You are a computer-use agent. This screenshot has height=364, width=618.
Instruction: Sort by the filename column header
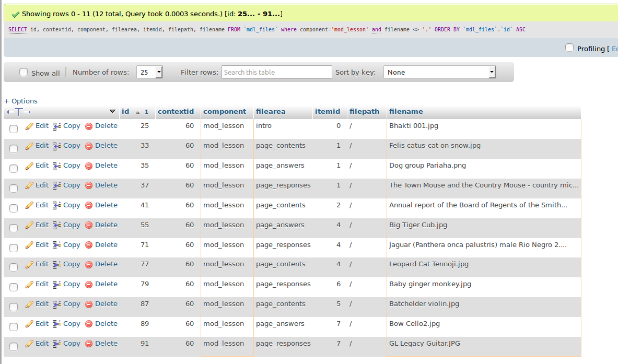pyautogui.click(x=406, y=111)
